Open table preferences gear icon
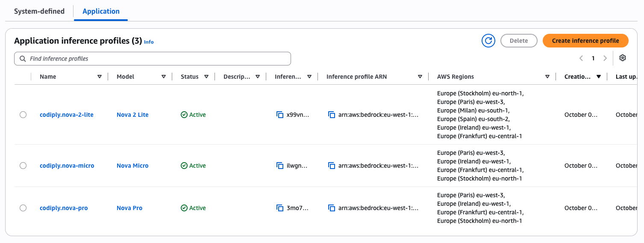 click(623, 58)
